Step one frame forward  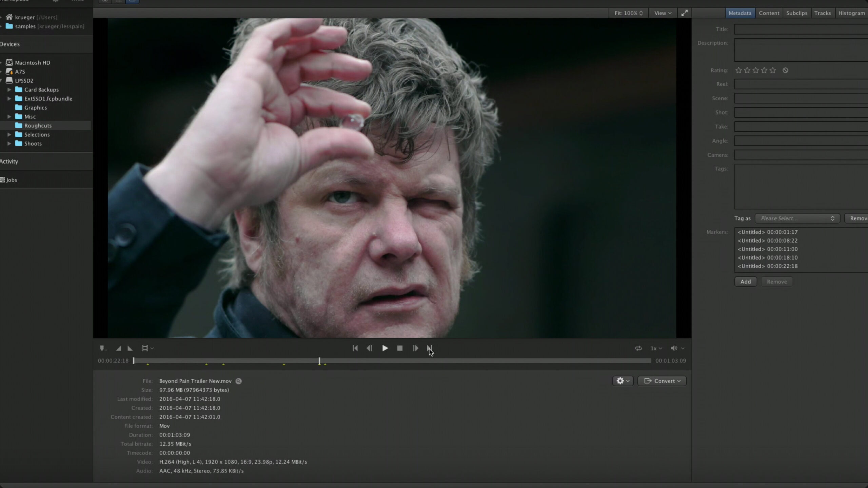click(x=415, y=348)
